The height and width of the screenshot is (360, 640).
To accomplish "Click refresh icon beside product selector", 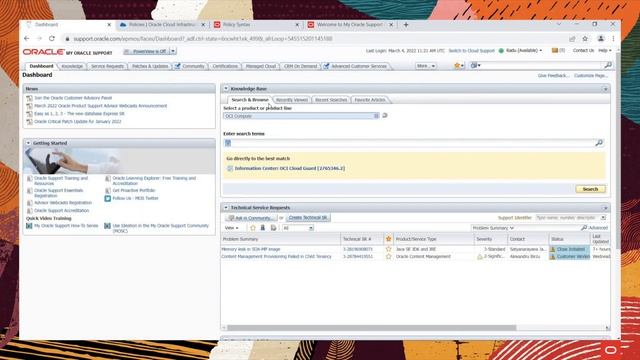I will pyautogui.click(x=384, y=116).
